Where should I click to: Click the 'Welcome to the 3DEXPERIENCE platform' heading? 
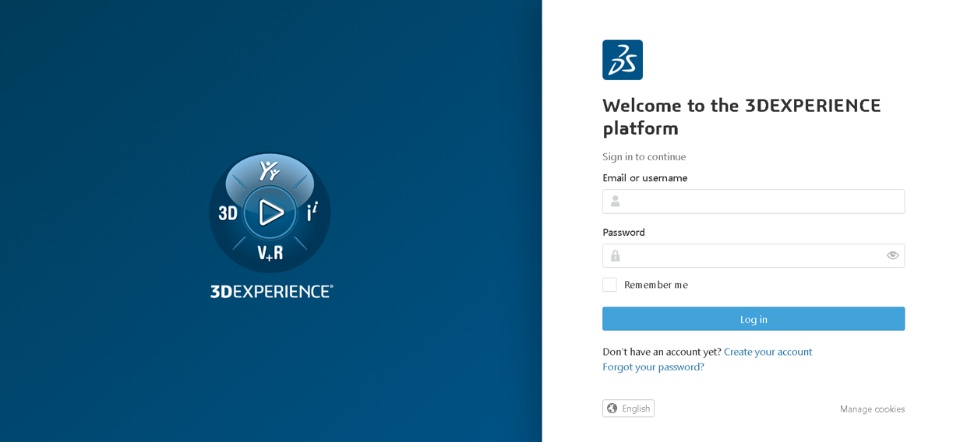pyautogui.click(x=741, y=116)
